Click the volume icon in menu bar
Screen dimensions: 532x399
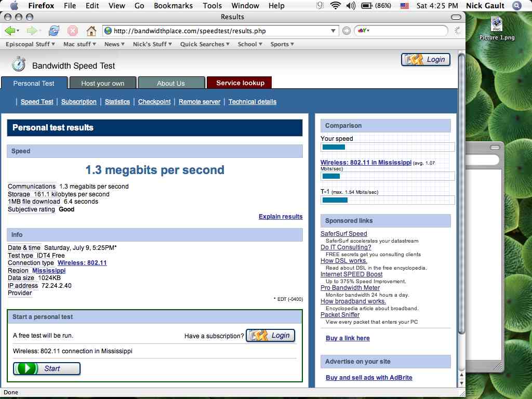(351, 5)
